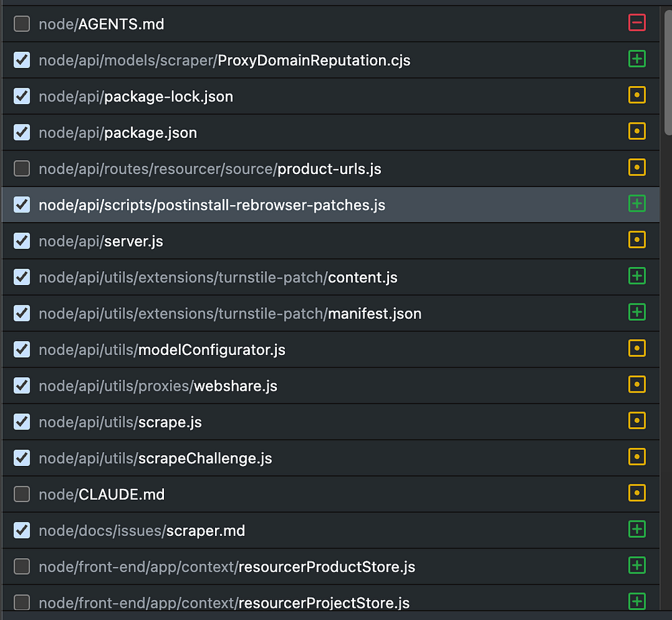The width and height of the screenshot is (672, 620).
Task: Click the yellow modified icon for package-lock.json
Action: [636, 95]
